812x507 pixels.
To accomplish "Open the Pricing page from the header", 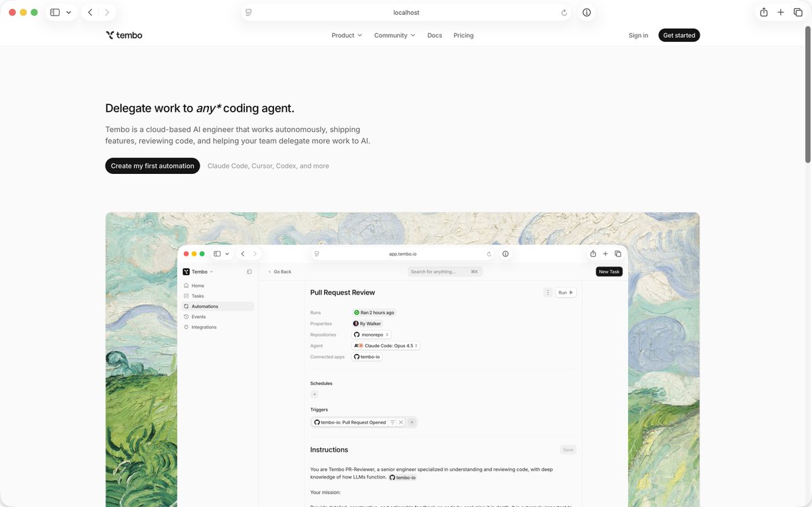I will coord(464,35).
